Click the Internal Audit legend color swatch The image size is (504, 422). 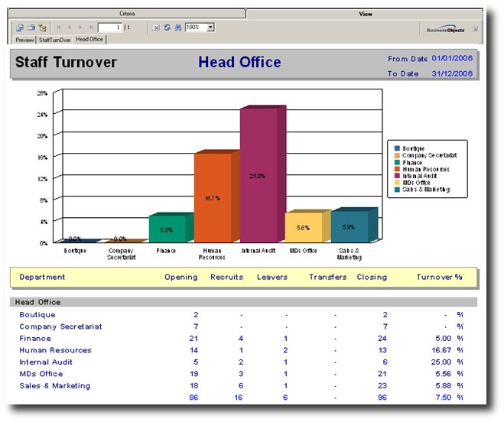(x=398, y=175)
